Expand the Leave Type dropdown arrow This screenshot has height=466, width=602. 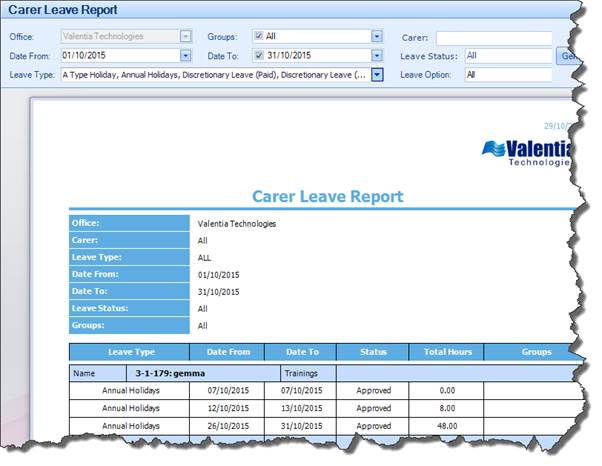377,75
